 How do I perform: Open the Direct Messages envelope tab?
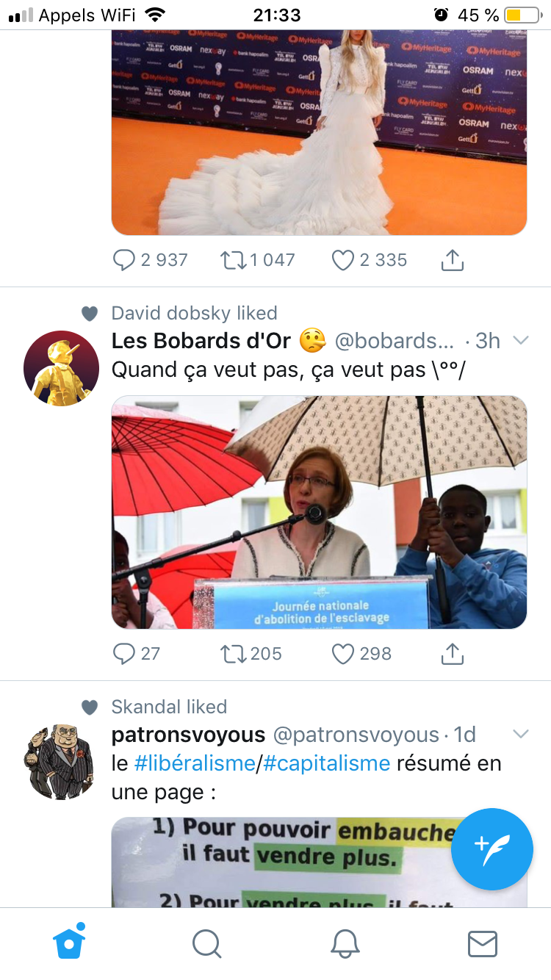tap(483, 944)
